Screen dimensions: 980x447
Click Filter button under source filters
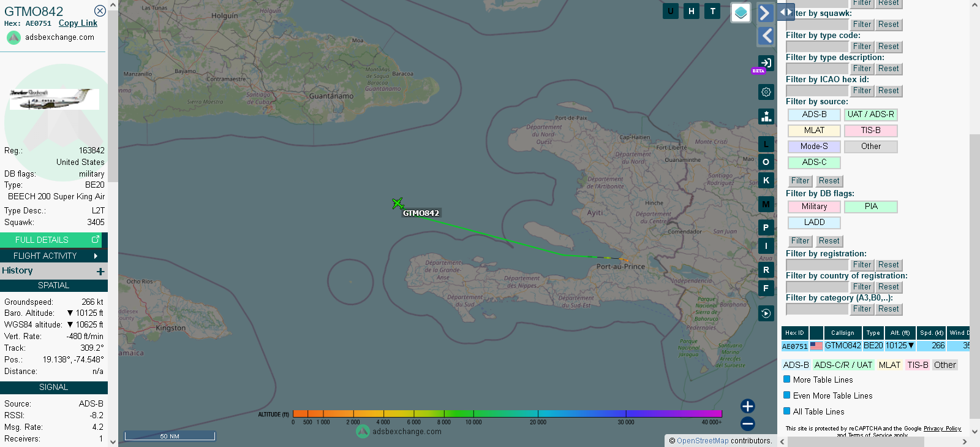click(800, 181)
